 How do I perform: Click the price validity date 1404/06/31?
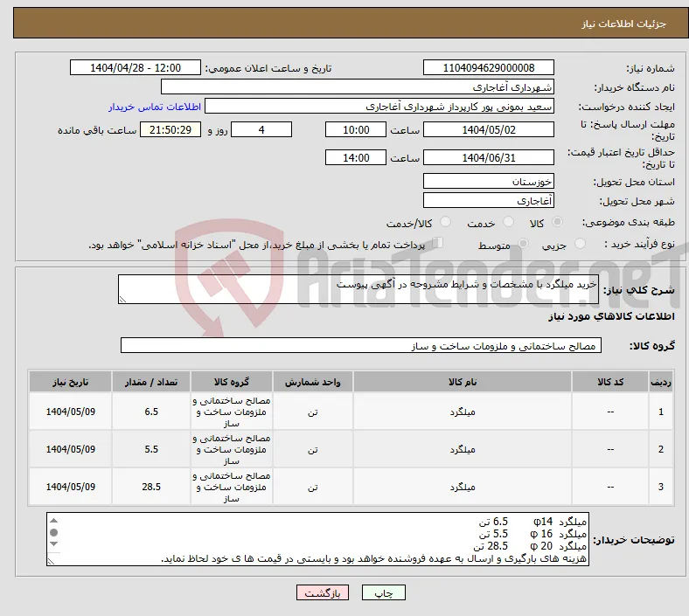point(488,157)
